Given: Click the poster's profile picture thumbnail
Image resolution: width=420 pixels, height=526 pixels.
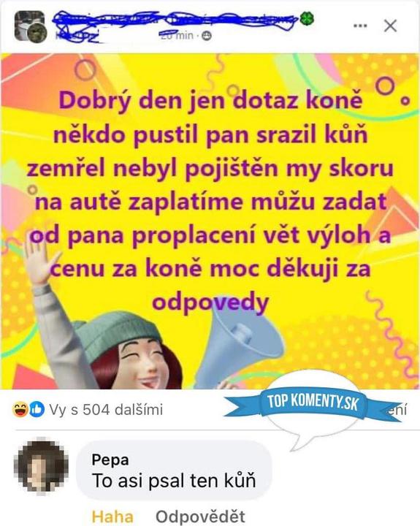Looking at the screenshot, I should pyautogui.click(x=31, y=26).
